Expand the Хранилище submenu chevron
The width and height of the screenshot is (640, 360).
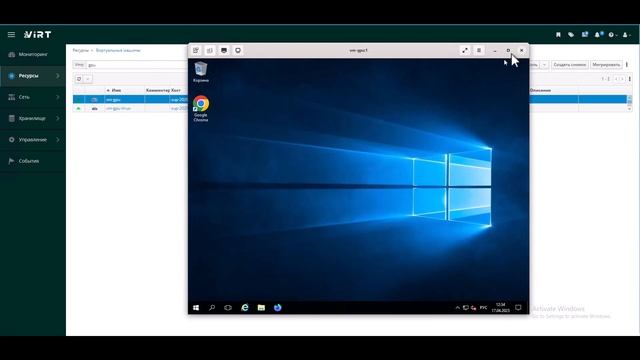click(58, 118)
